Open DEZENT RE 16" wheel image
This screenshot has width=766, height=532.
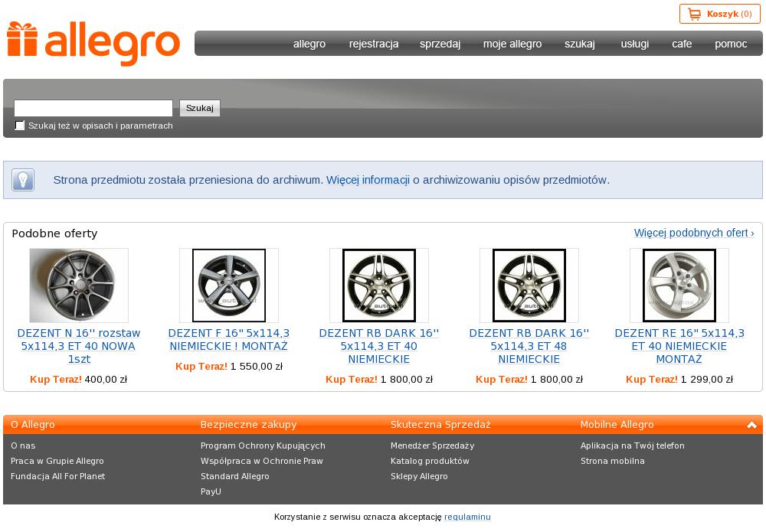click(679, 286)
